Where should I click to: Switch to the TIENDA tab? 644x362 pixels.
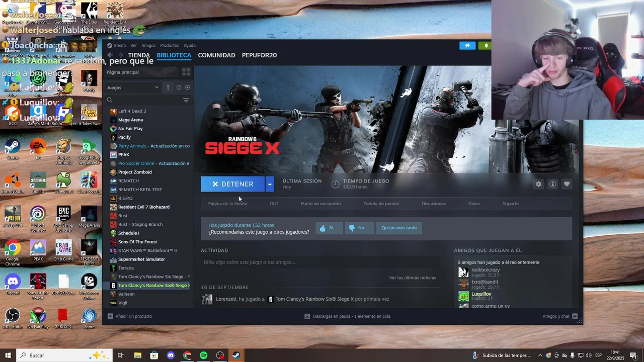click(139, 55)
